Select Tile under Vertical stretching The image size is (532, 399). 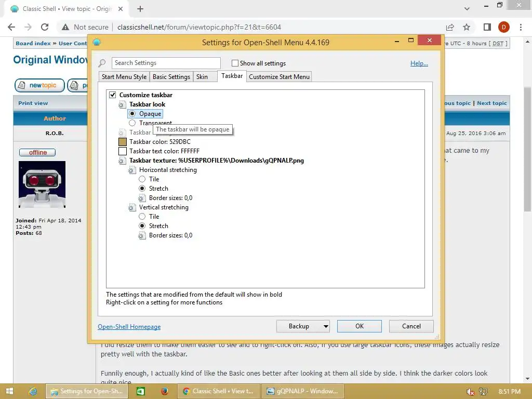pos(142,217)
